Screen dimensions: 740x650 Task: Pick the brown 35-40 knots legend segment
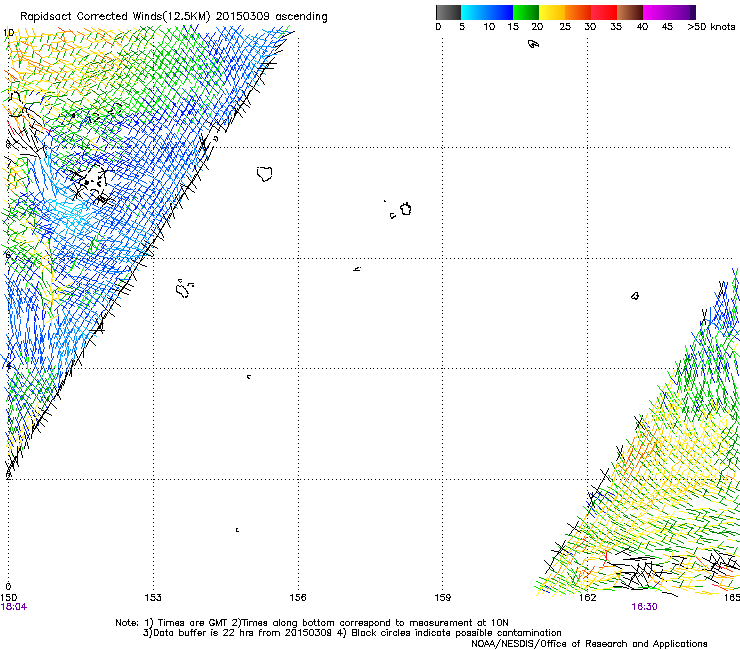tap(630, 12)
